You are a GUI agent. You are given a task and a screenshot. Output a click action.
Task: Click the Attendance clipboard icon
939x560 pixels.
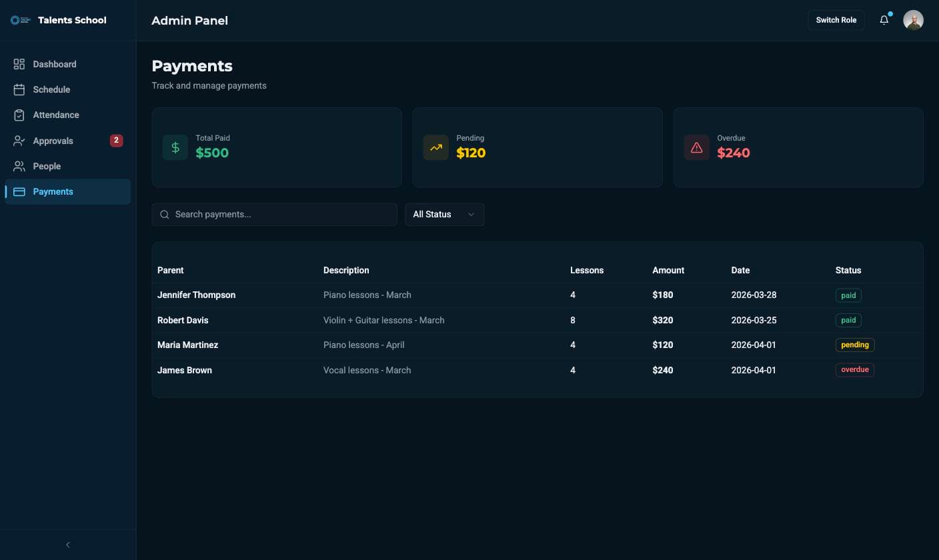(x=19, y=115)
